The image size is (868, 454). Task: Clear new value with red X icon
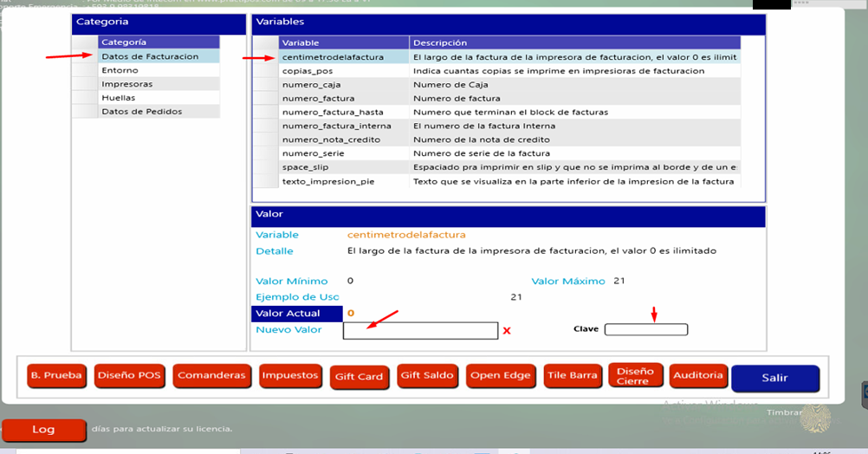(507, 330)
